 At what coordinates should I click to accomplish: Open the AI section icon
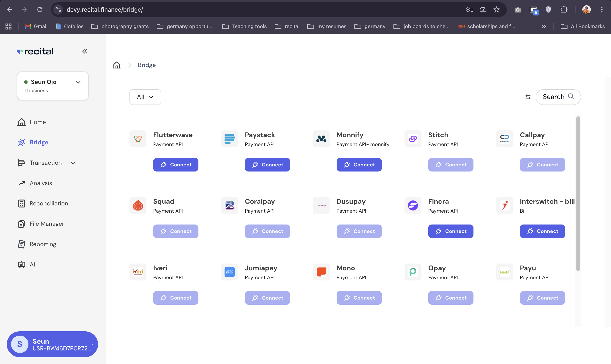pos(22,264)
